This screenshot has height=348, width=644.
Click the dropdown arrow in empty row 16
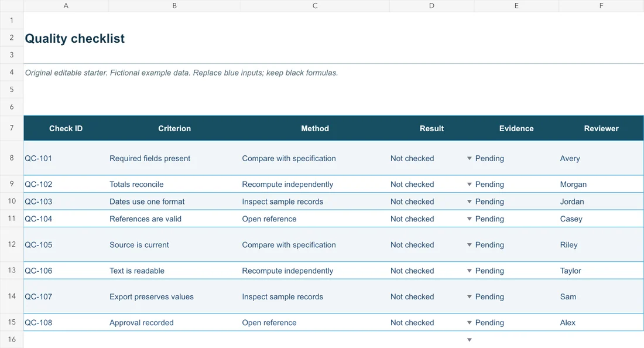point(469,340)
